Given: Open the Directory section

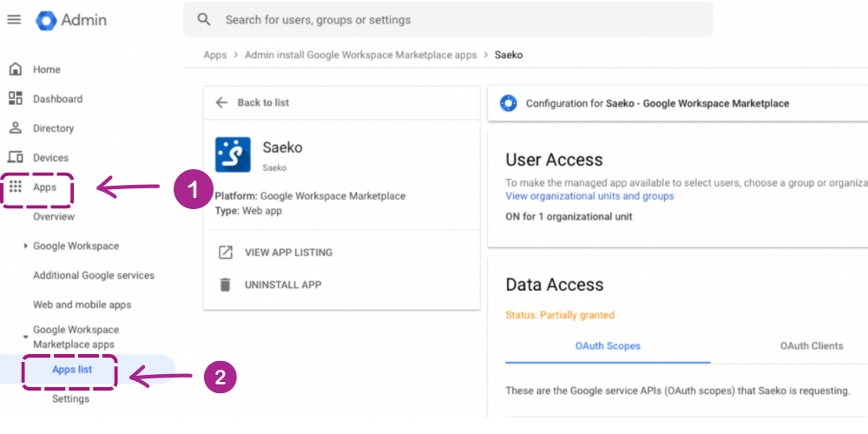Looking at the screenshot, I should (53, 128).
